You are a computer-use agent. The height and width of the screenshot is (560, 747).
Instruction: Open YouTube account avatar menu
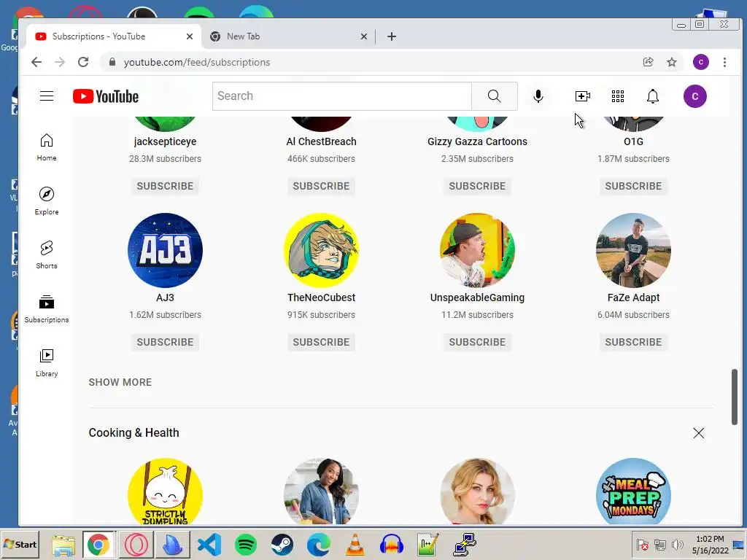click(x=695, y=96)
